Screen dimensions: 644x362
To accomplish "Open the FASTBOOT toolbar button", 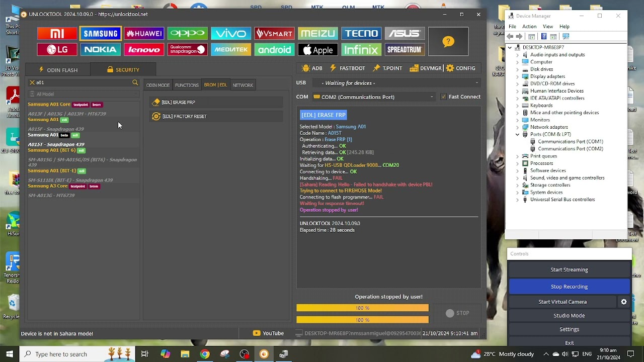I will tap(348, 68).
